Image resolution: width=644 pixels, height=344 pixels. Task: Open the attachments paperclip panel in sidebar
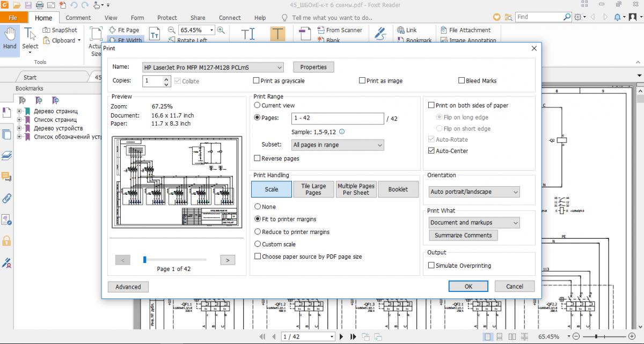click(x=7, y=198)
